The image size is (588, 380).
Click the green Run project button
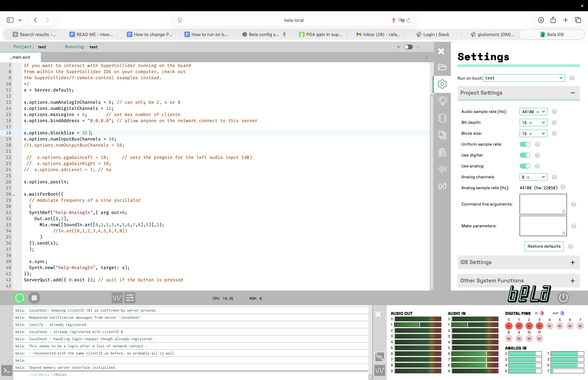[x=20, y=298]
